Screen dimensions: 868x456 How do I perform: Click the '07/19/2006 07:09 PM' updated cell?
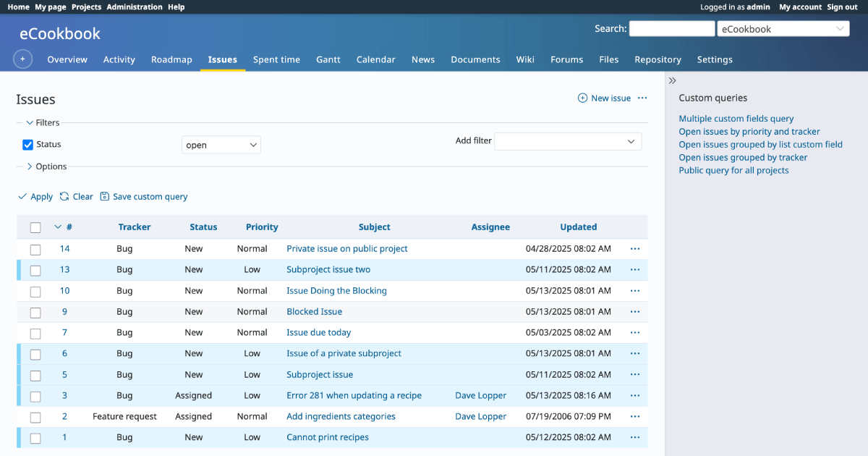(x=569, y=417)
